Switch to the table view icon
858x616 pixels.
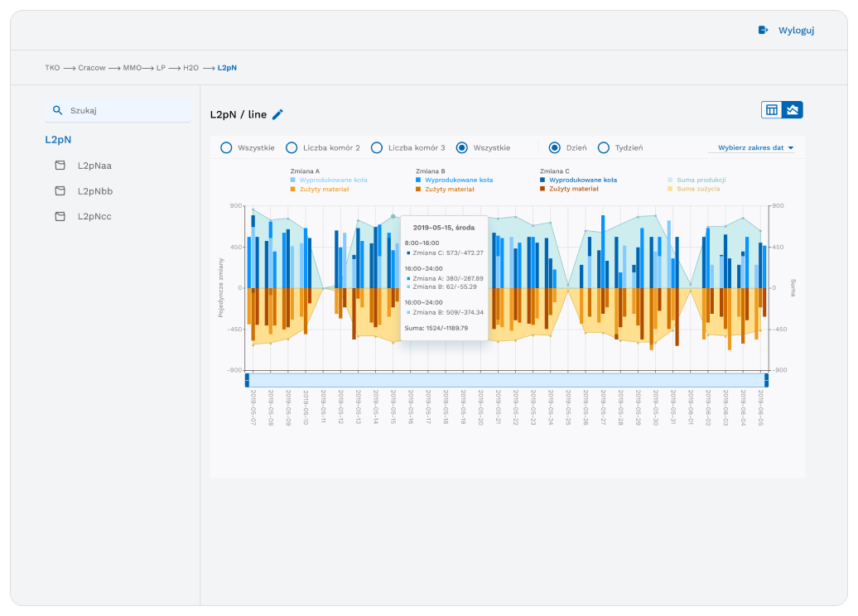(772, 109)
